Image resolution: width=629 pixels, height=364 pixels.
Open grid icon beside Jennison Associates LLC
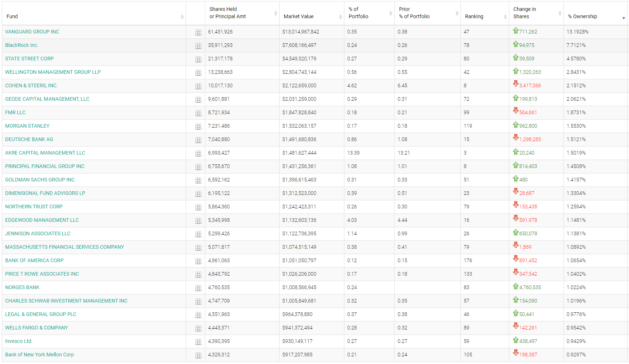(198, 234)
